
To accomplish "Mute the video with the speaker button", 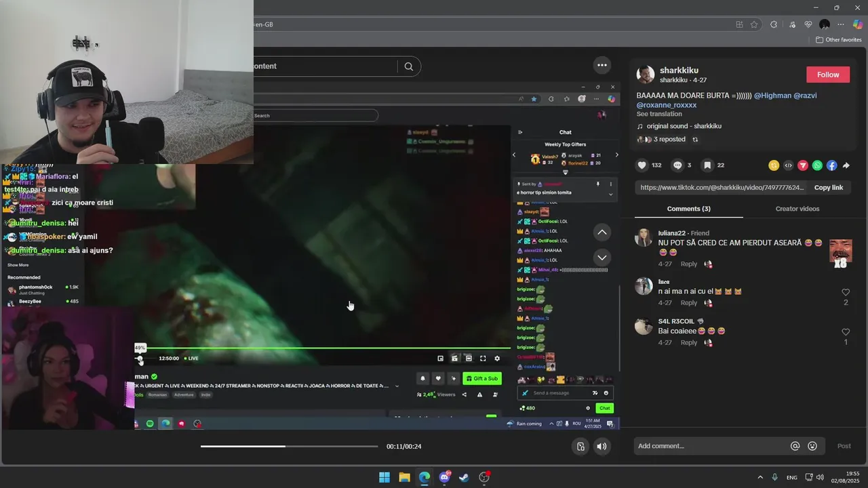I will point(601,446).
